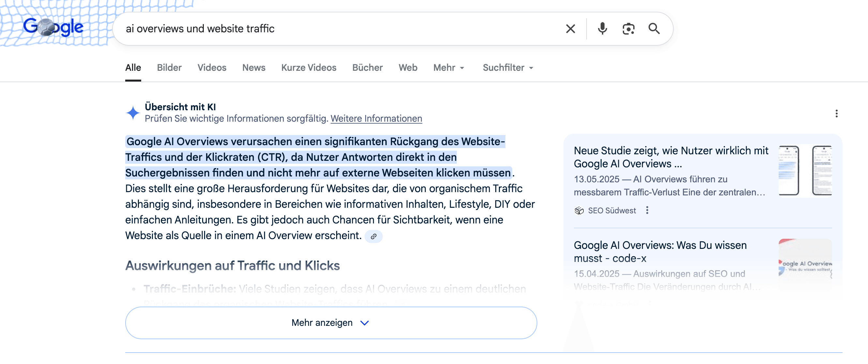This screenshot has width=868, height=364.
Task: Open the Neue Studie zeigt article link
Action: click(x=670, y=157)
